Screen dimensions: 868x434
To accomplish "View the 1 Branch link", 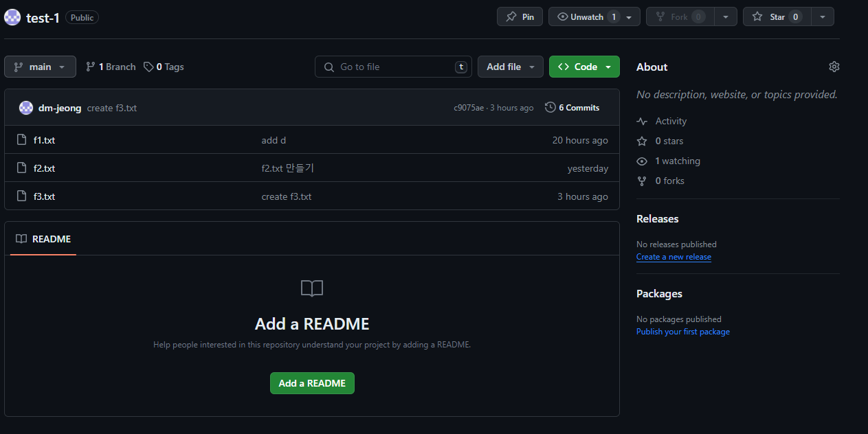I will 111,67.
